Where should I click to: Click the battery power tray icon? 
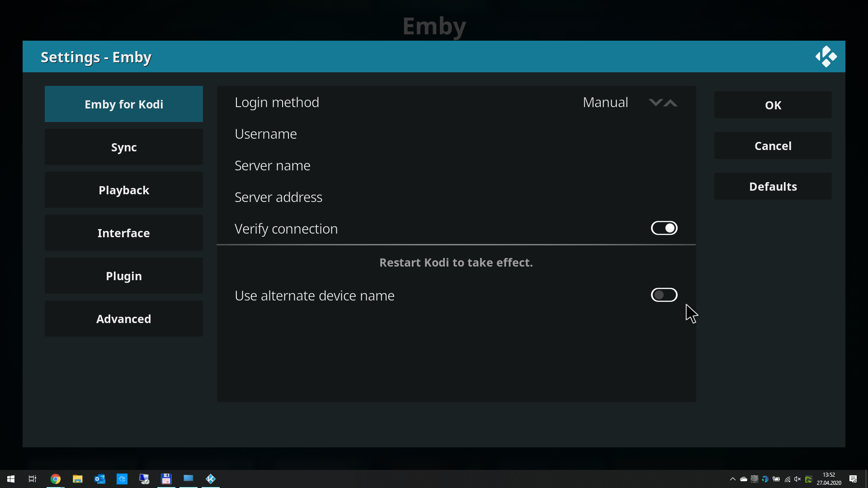(776, 479)
